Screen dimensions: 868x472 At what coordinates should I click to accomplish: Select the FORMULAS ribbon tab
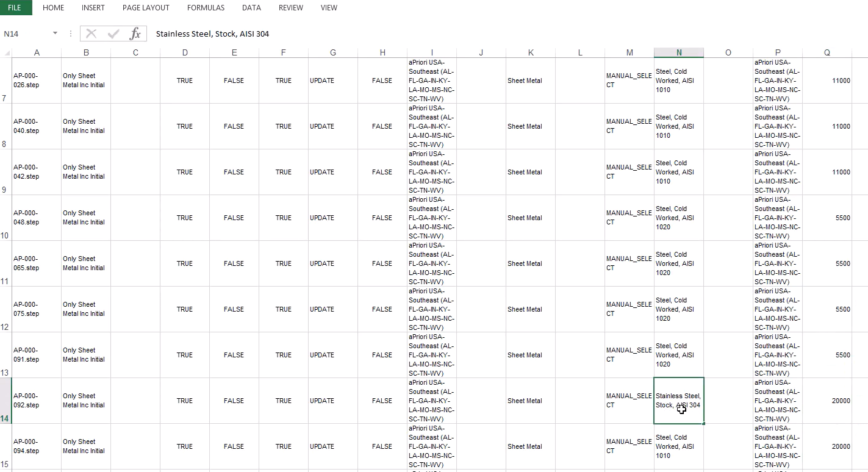tap(206, 7)
